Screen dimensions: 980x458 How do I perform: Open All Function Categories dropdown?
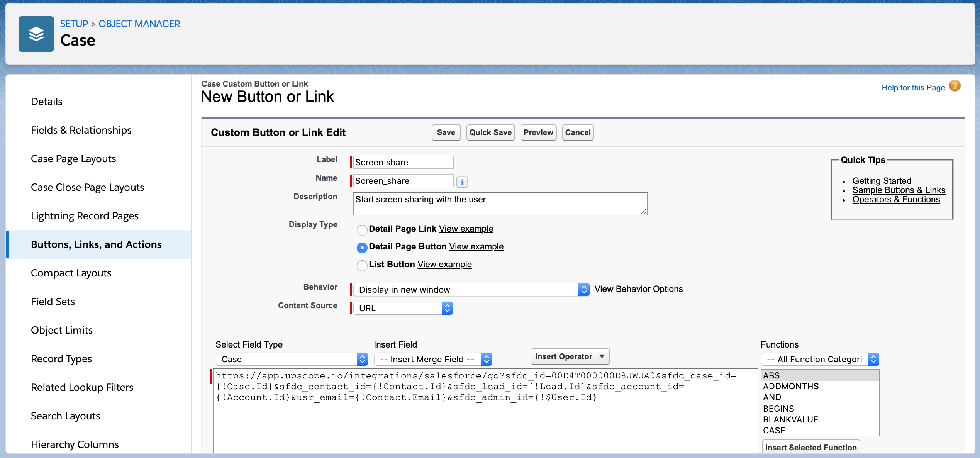point(819,359)
